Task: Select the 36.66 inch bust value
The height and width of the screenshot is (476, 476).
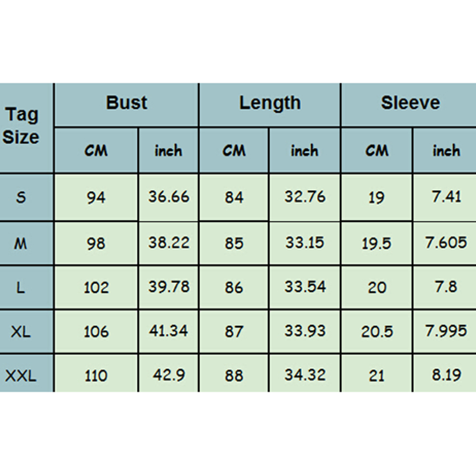Action: pos(169,197)
